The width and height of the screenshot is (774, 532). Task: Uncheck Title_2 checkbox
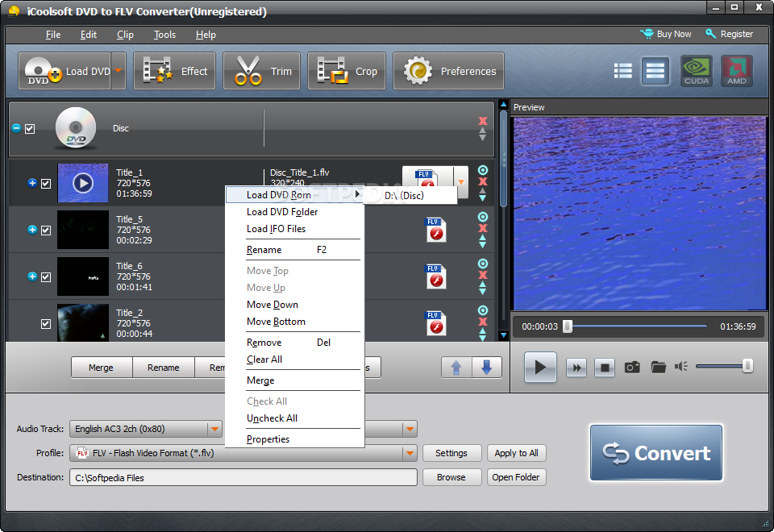click(46, 324)
